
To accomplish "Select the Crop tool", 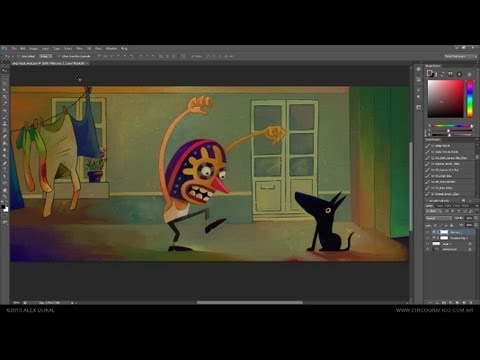I will coord(5,97).
